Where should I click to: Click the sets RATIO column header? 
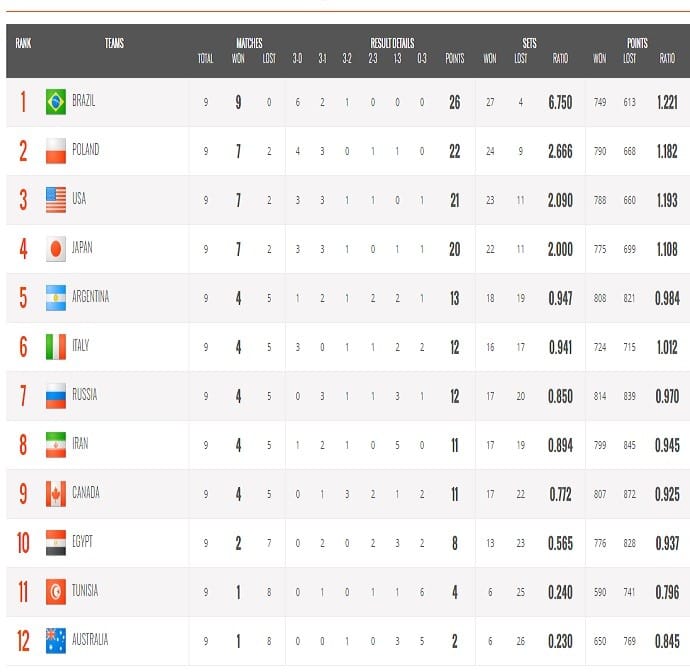click(560, 59)
